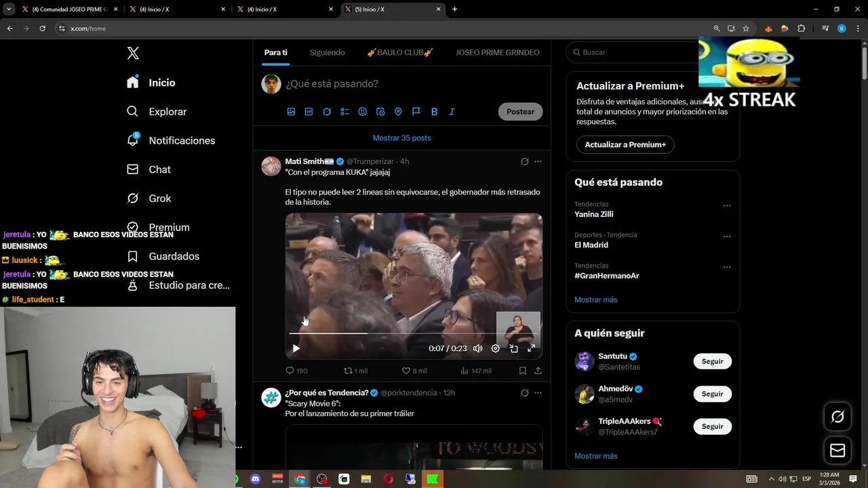The width and height of the screenshot is (868, 488).
Task: Open Guardados bookmarks page
Action: (x=163, y=256)
